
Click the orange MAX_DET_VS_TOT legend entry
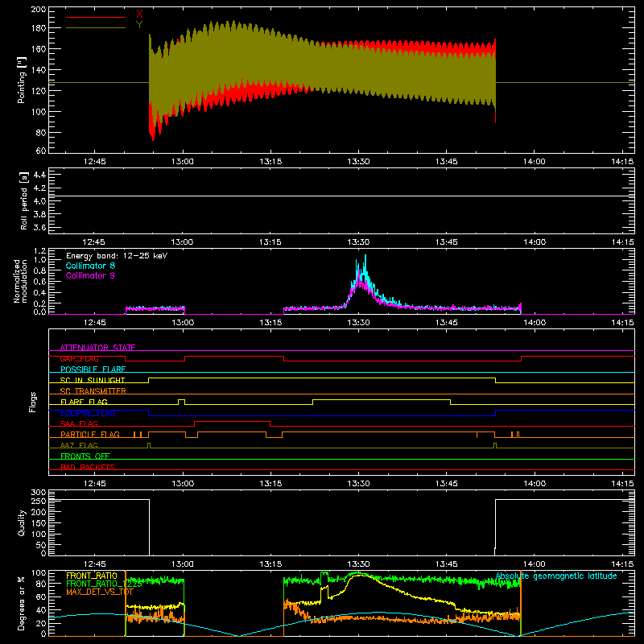(100, 592)
